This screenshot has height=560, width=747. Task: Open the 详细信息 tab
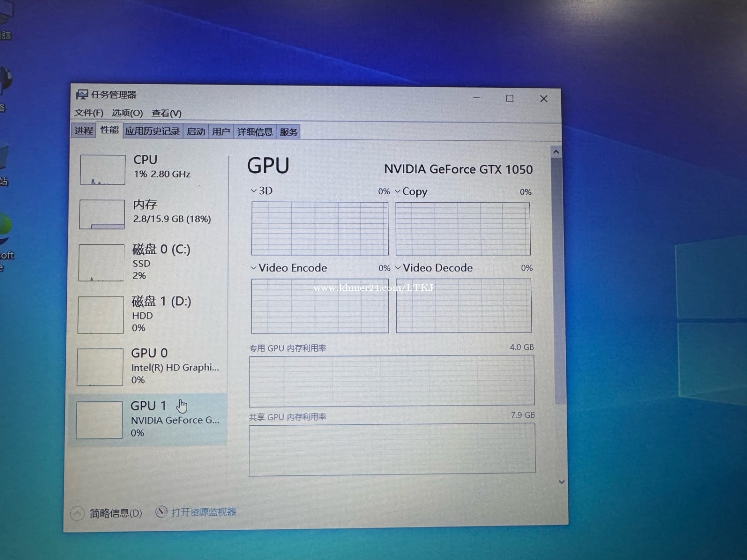pos(255,132)
